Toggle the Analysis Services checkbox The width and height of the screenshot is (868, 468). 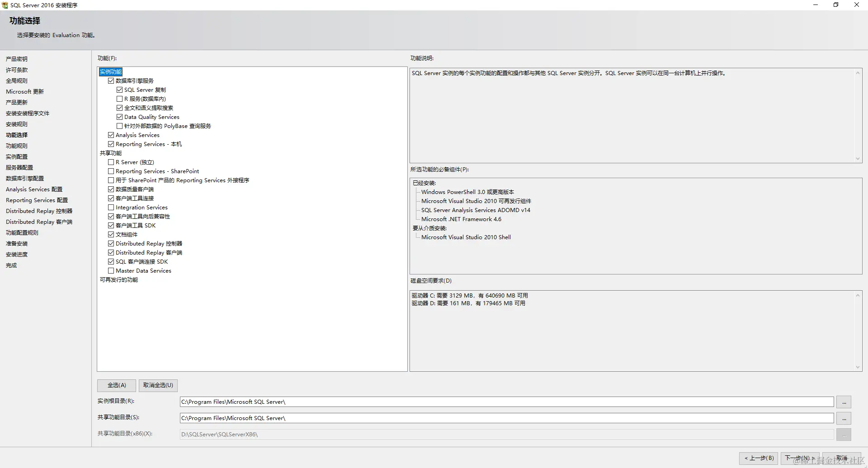coord(111,135)
